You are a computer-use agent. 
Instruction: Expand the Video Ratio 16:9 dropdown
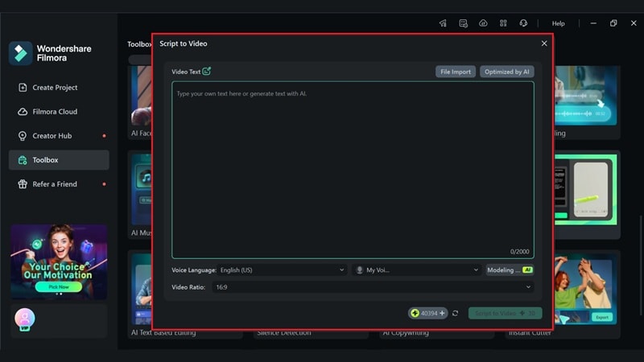click(373, 287)
